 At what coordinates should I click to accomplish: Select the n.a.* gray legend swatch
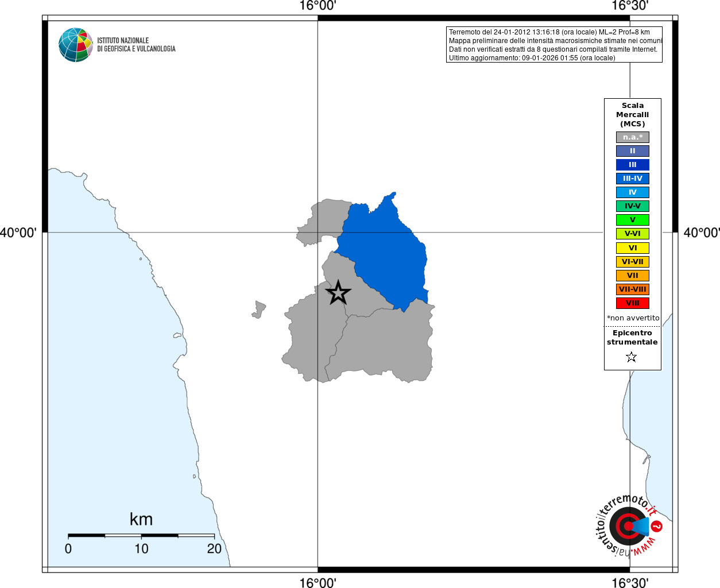point(633,137)
